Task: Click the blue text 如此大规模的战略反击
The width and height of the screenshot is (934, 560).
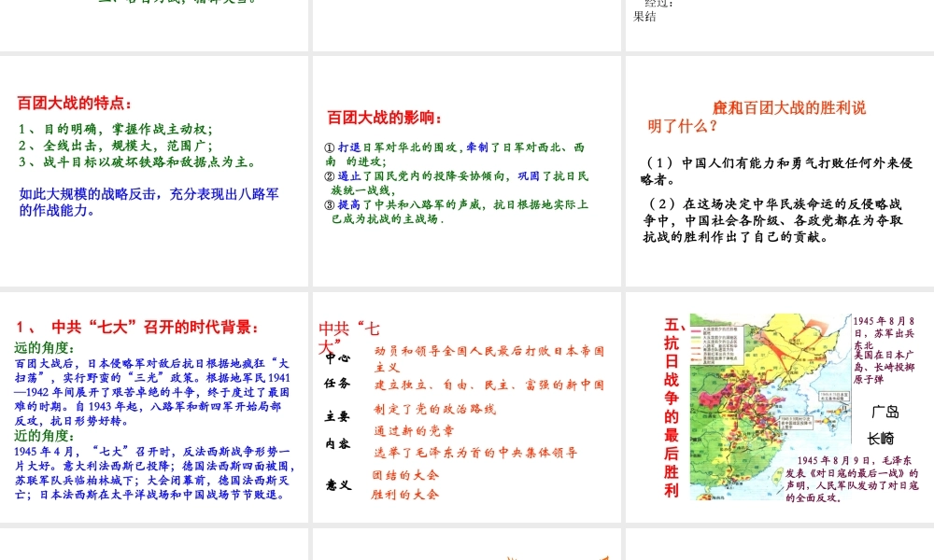Action: click(149, 202)
